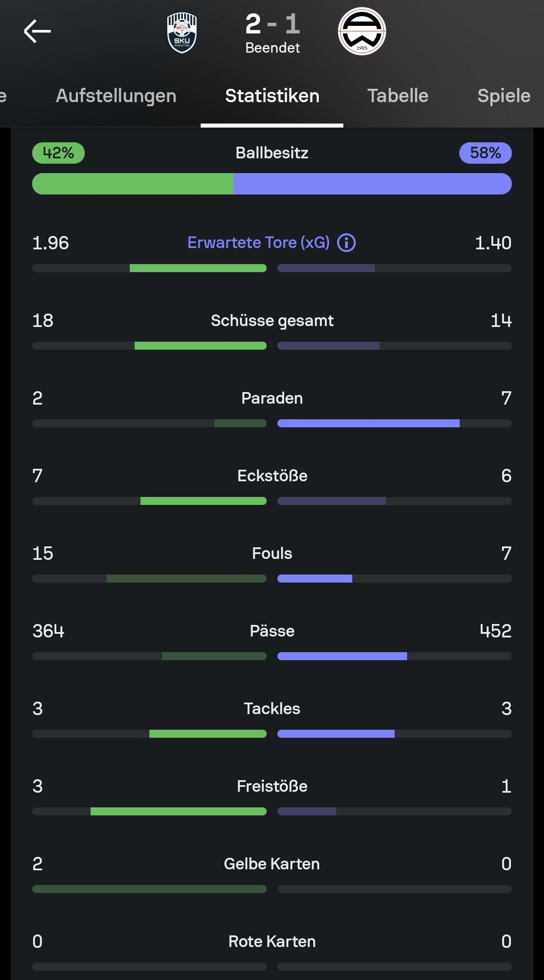Tap the back arrow icon
This screenshot has width=544, height=980.
[x=37, y=31]
